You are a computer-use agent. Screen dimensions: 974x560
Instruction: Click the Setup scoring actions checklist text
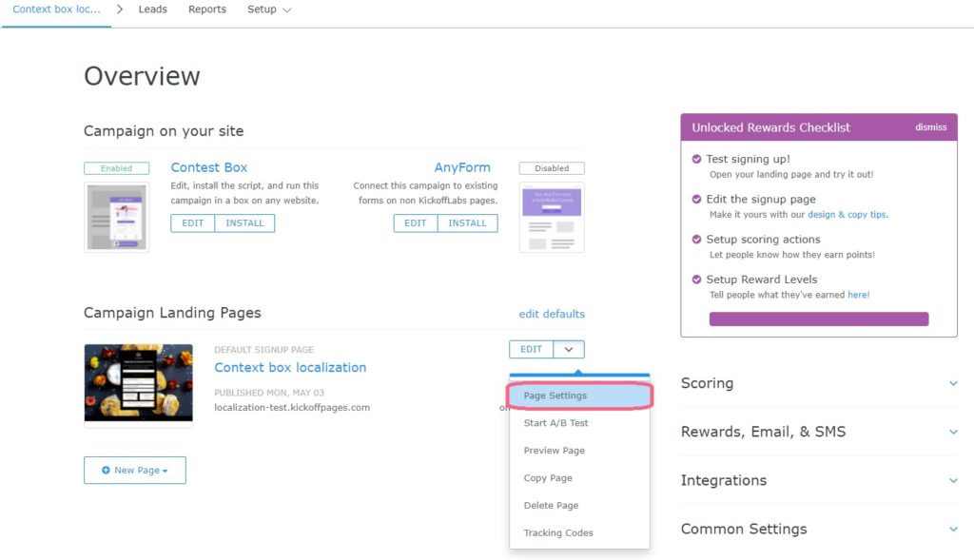coord(763,240)
